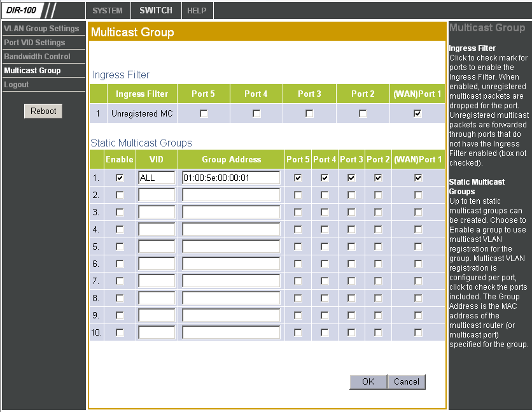Check Port 2 for static group 5
The height and width of the screenshot is (412, 532).
point(378,246)
